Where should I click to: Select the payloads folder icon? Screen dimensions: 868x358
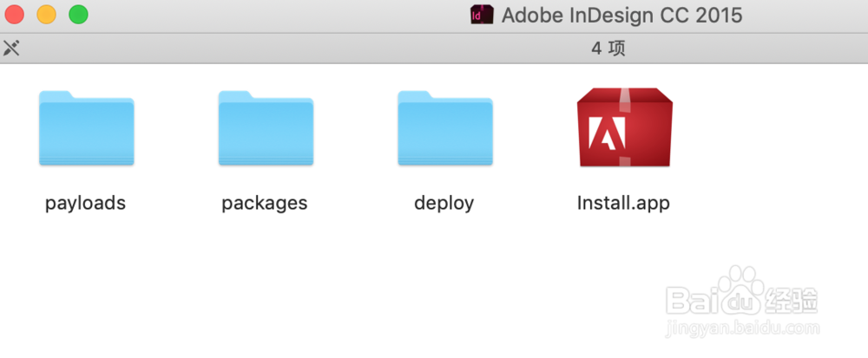click(86, 128)
